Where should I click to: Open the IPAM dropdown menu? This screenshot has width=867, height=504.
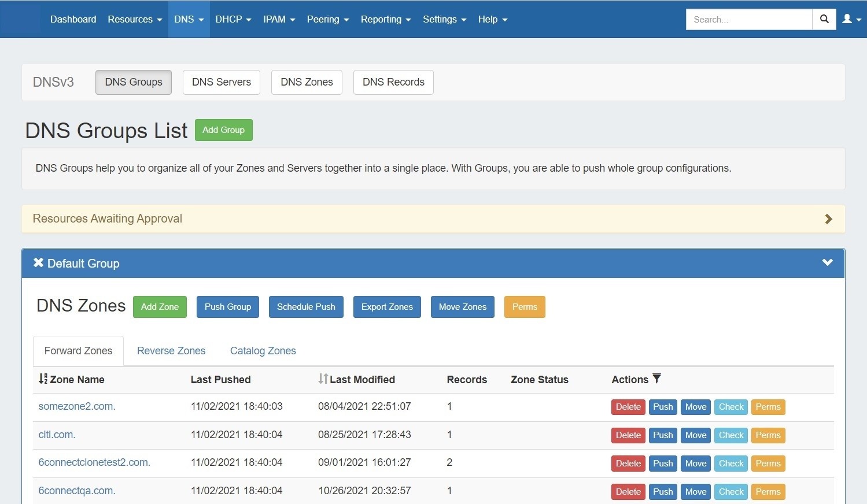click(279, 19)
